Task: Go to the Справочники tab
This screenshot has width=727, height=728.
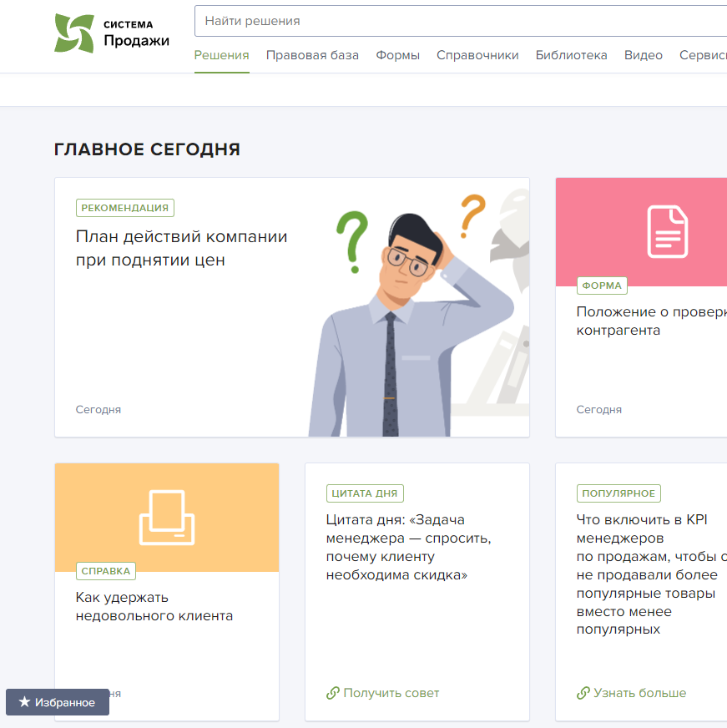Action: point(477,55)
